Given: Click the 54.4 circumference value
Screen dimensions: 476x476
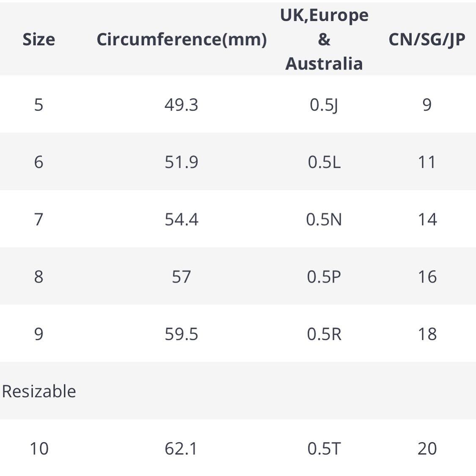Looking at the screenshot, I should click(x=182, y=219).
